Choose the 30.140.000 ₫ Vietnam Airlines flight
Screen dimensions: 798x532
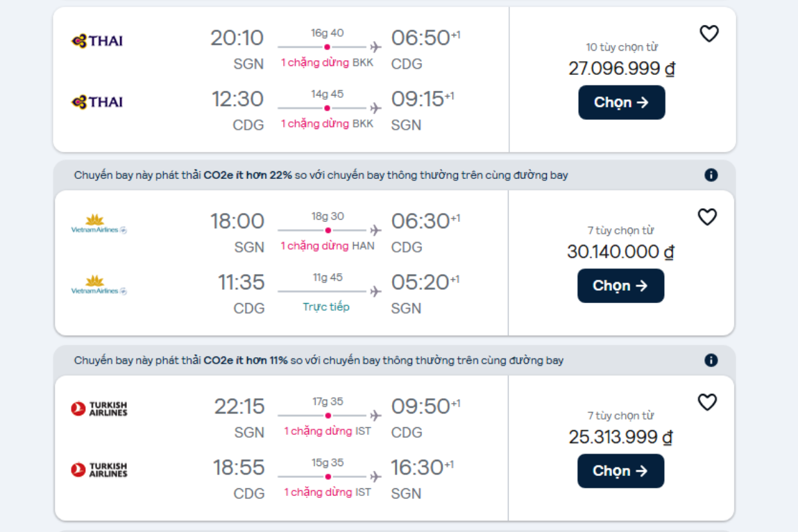click(620, 285)
